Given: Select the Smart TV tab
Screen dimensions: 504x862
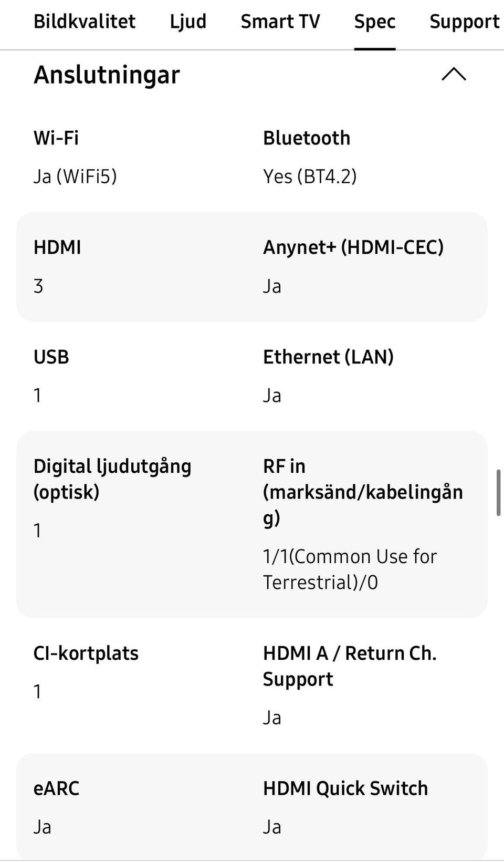Looking at the screenshot, I should pyautogui.click(x=280, y=22).
